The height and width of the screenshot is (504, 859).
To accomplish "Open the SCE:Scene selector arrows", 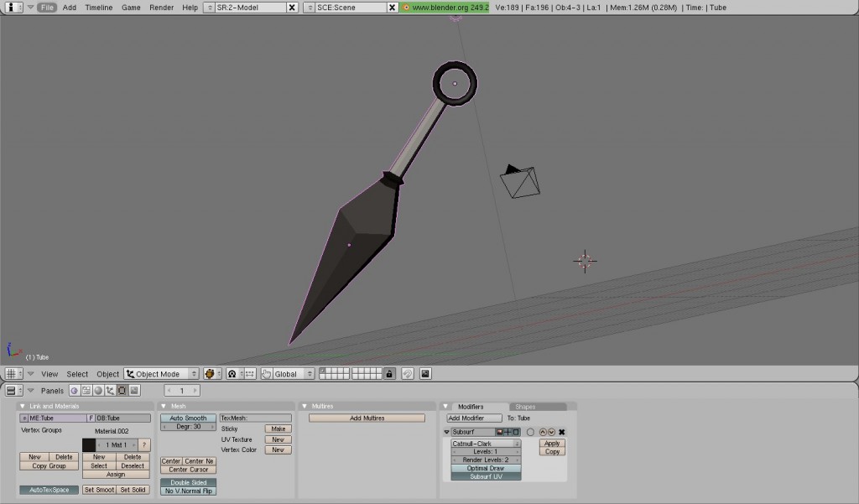I will [310, 8].
